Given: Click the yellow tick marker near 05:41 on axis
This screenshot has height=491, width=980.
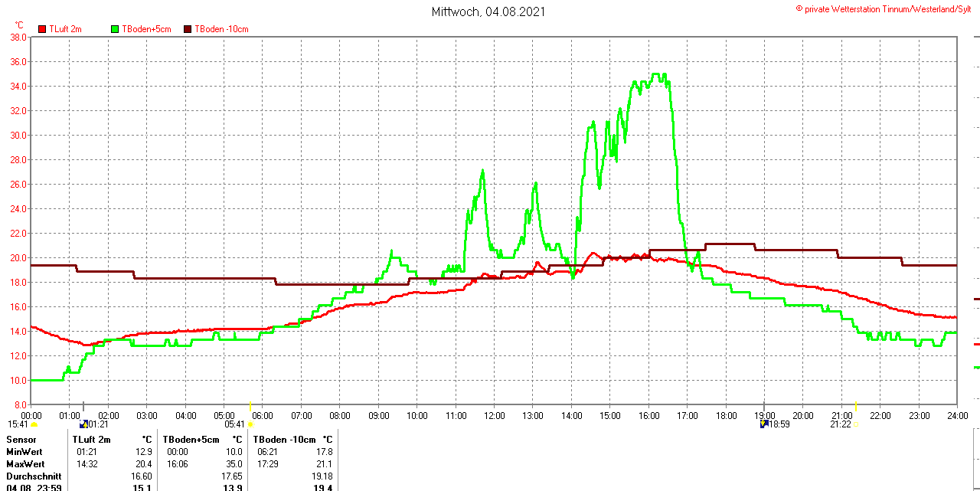Looking at the screenshot, I should 250,406.
